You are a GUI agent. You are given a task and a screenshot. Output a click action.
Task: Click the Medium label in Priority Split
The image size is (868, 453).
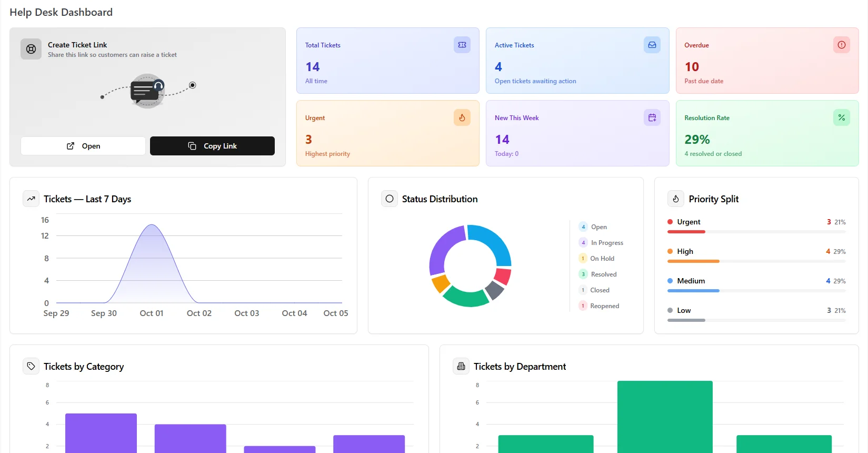[x=691, y=281]
